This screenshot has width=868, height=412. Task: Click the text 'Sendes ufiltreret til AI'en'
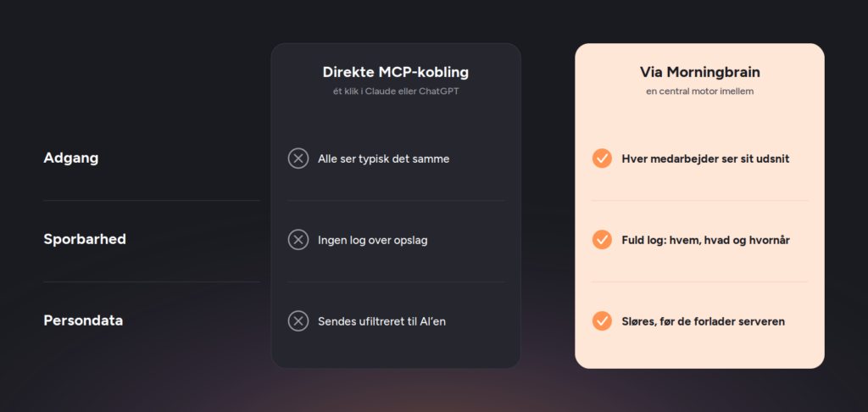pyautogui.click(x=381, y=321)
